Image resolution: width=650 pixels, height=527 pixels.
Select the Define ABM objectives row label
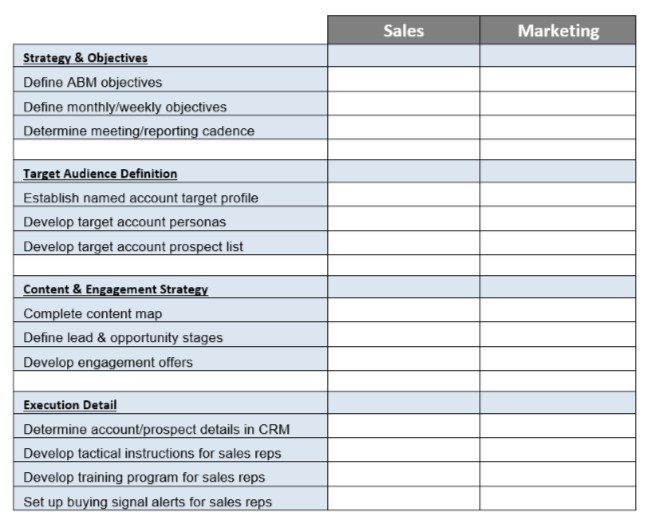(92, 82)
